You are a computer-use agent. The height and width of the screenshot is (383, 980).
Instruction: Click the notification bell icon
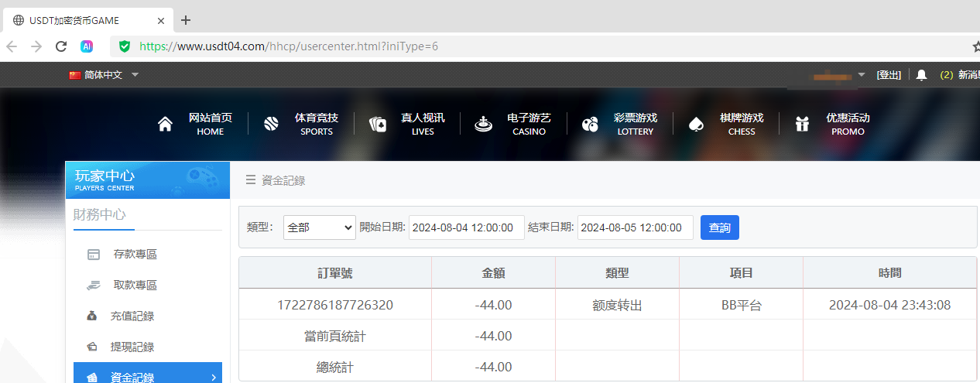(921, 75)
